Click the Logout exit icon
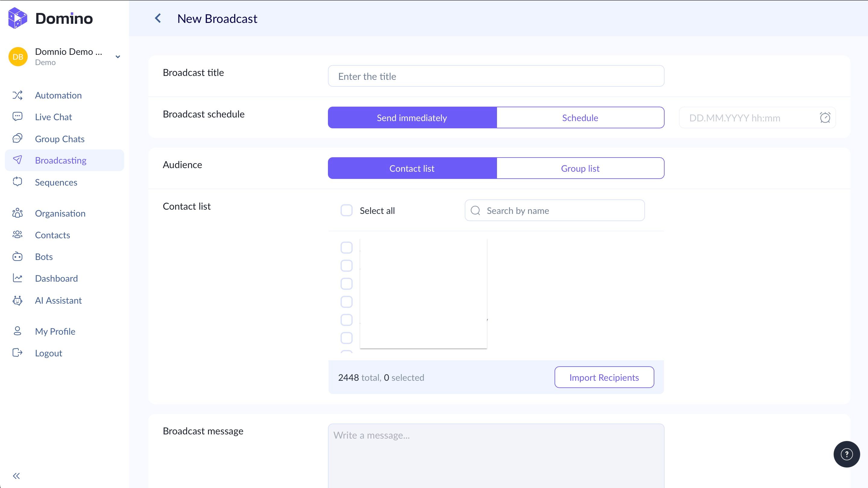 tap(17, 353)
